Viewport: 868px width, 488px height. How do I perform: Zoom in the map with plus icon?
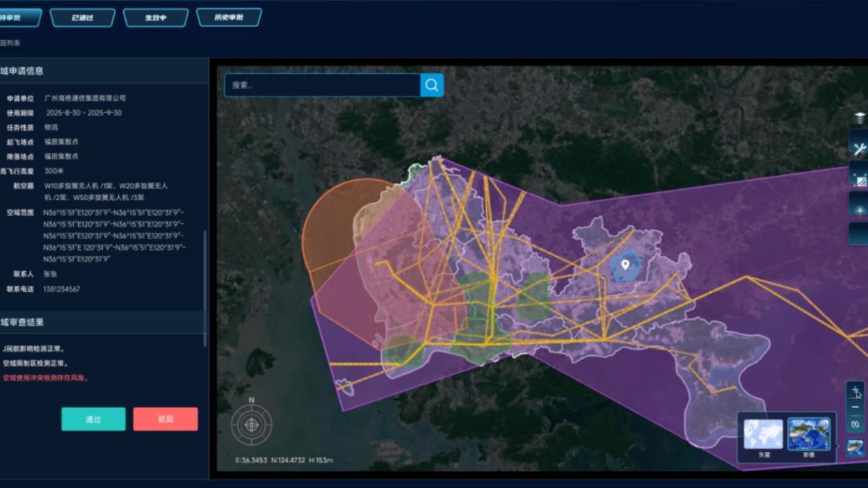(x=855, y=391)
